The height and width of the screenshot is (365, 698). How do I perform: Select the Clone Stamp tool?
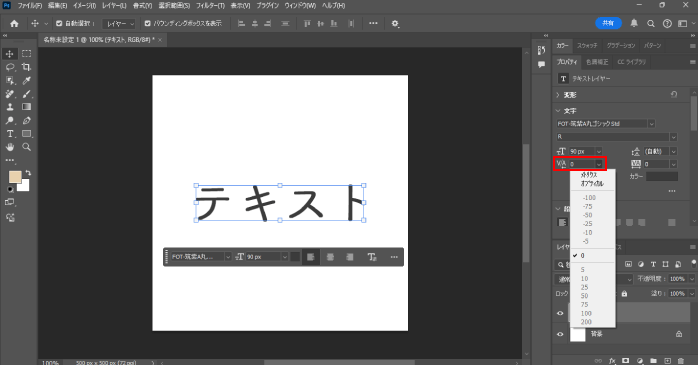tap(10, 107)
